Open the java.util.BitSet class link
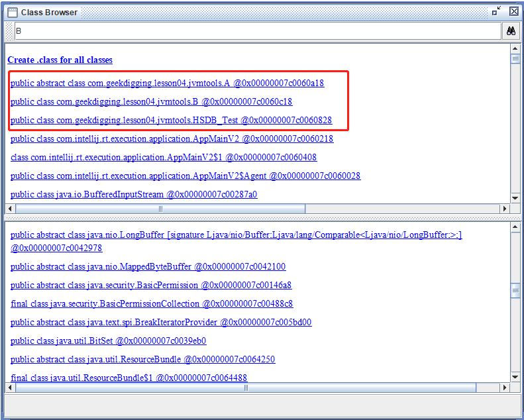Screen dimensions: 524x420 pyautogui.click(x=108, y=341)
